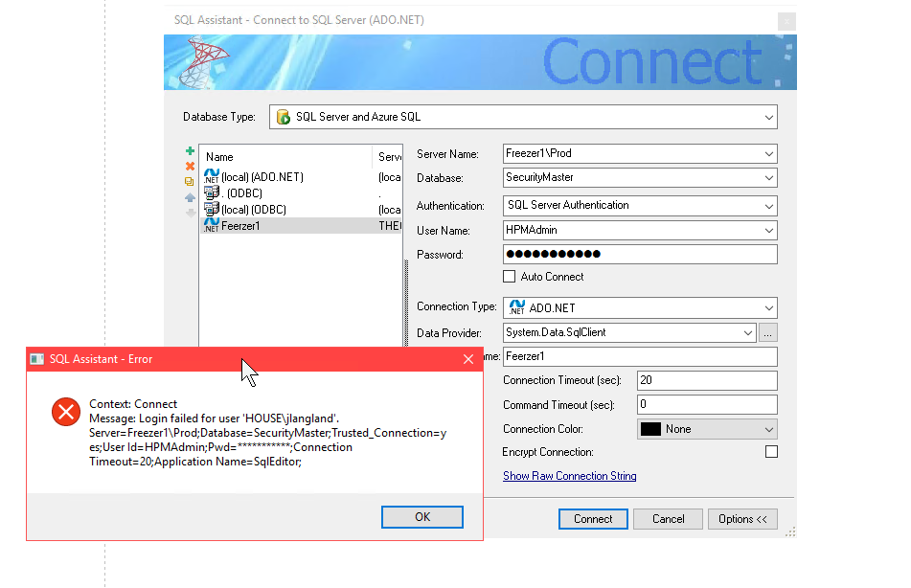
Task: Expand the Database dropdown
Action: coord(768,178)
